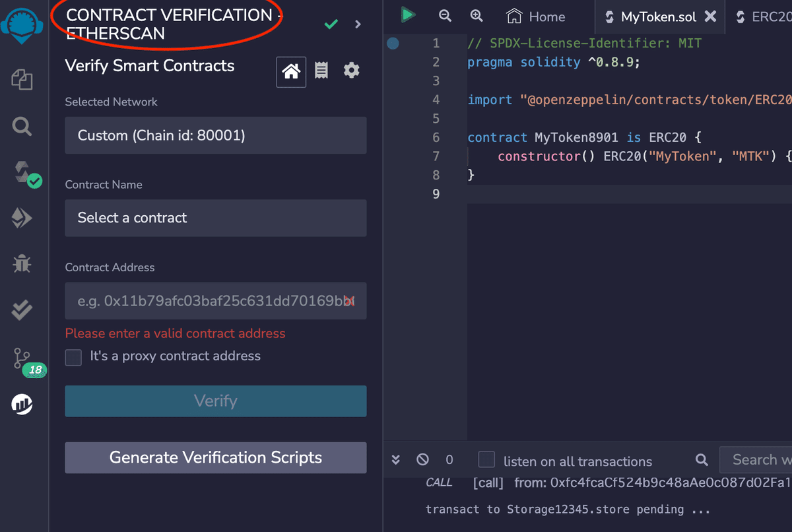The width and height of the screenshot is (792, 532).
Task: Toggle breakpoint dot on line 1
Action: [x=393, y=44]
